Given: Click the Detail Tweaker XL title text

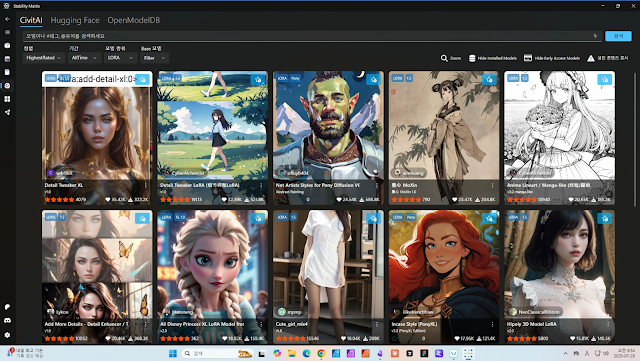Looking at the screenshot, I should pyautogui.click(x=64, y=185).
